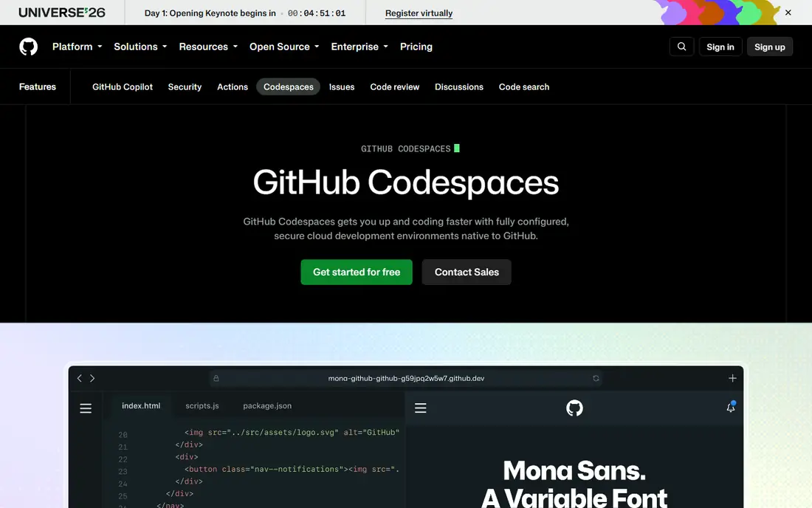Open the Security feature tab
This screenshot has height=508, width=812.
click(185, 87)
